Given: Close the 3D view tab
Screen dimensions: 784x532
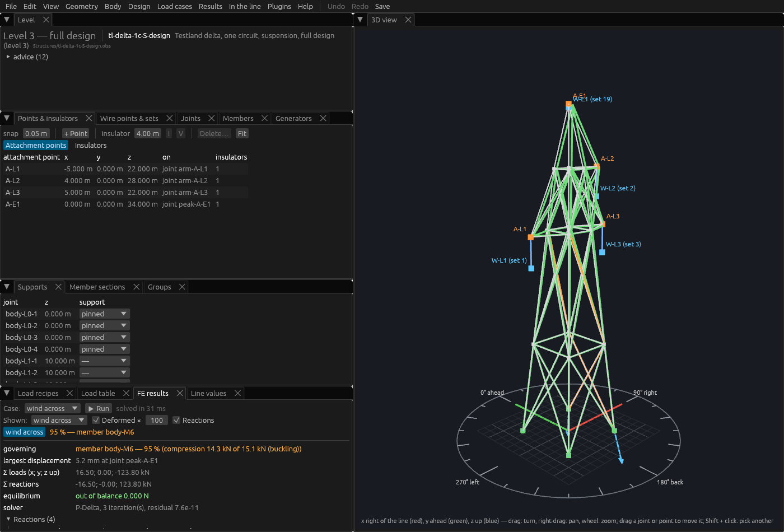Looking at the screenshot, I should tap(408, 20).
